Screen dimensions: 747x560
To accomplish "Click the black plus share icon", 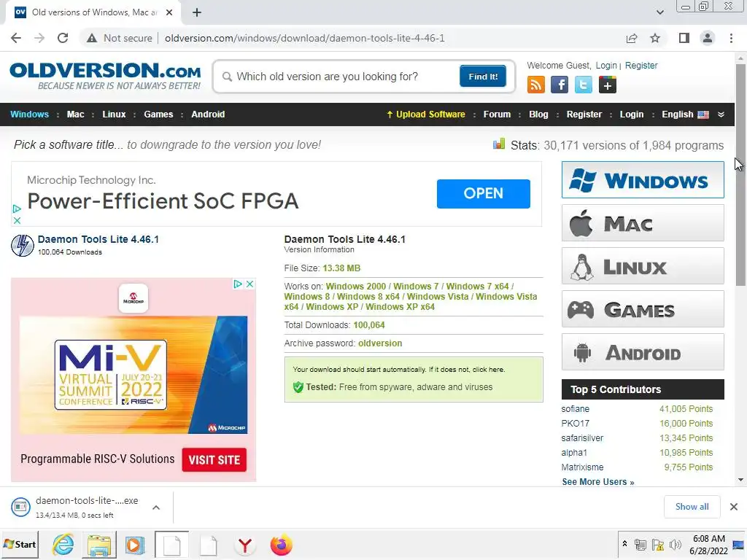I will 608,85.
